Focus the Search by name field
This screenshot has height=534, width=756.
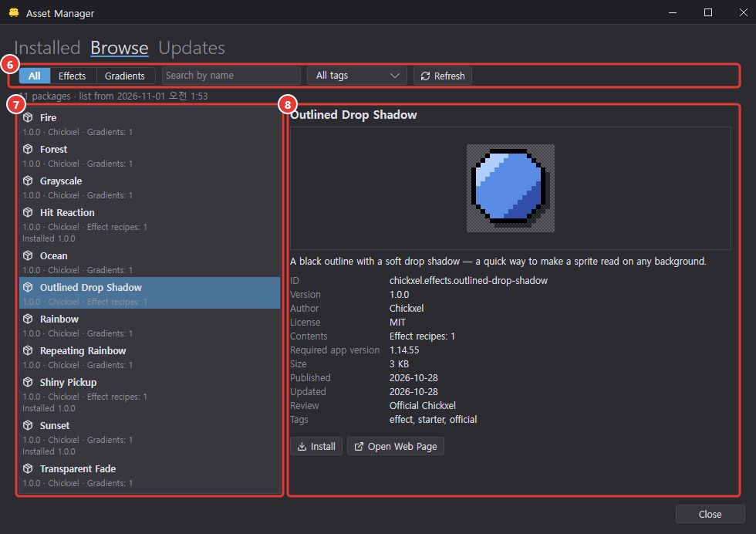(231, 76)
